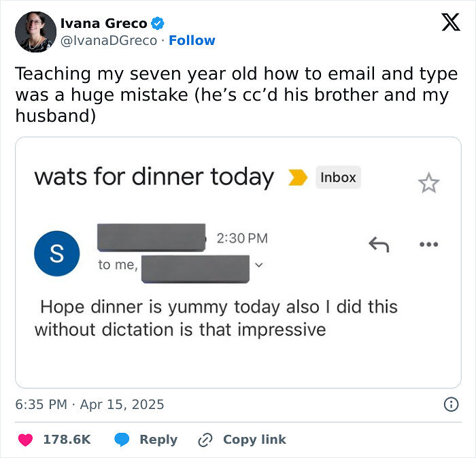Open the tweet info circle icon

click(x=450, y=405)
